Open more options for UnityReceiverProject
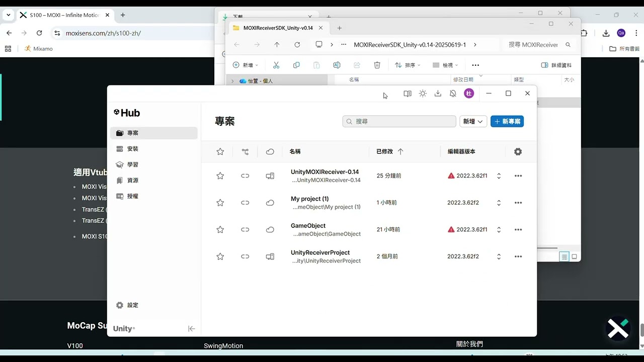 tap(518, 256)
